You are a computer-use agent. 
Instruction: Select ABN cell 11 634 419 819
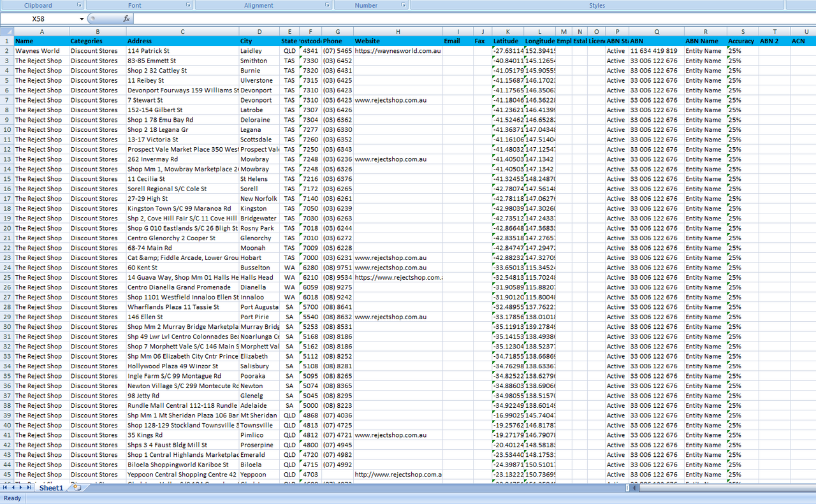pos(657,51)
